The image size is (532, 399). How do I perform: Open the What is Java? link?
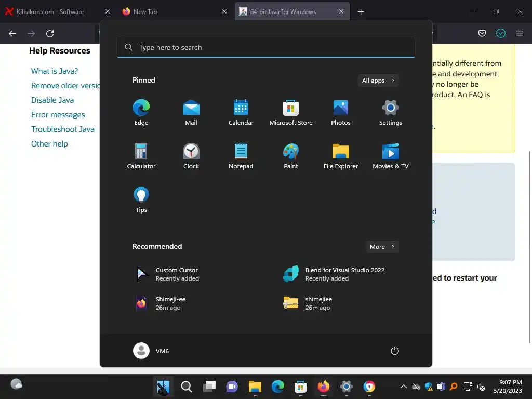(x=54, y=71)
